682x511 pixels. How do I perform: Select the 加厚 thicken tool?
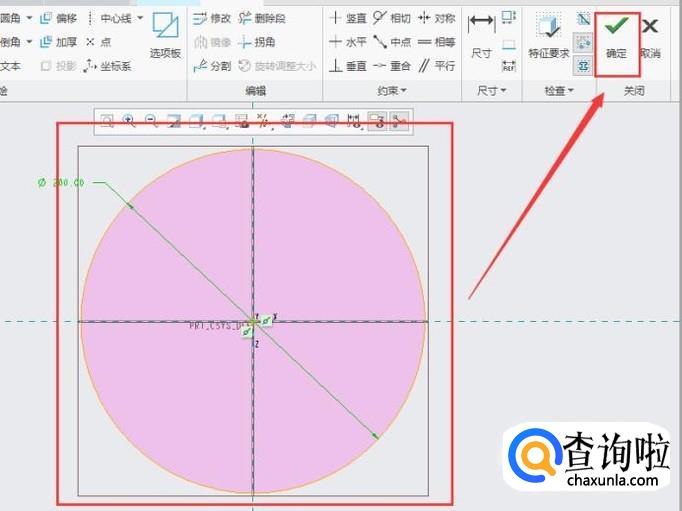point(58,42)
